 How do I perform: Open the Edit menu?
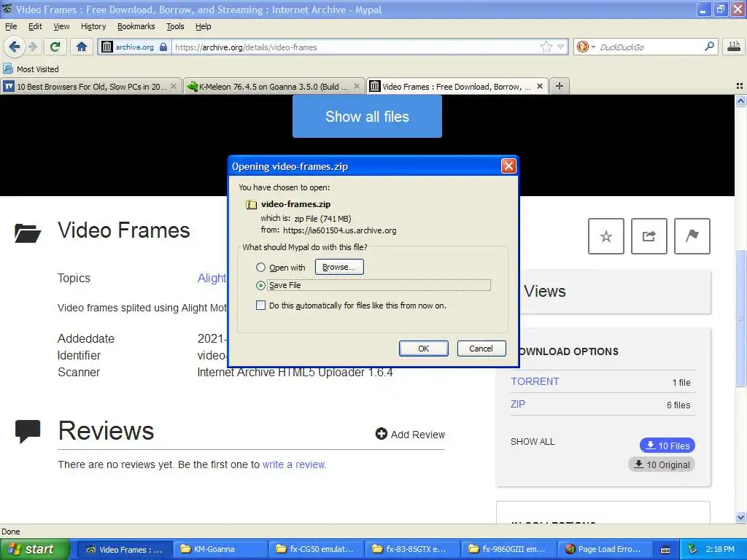pos(35,26)
